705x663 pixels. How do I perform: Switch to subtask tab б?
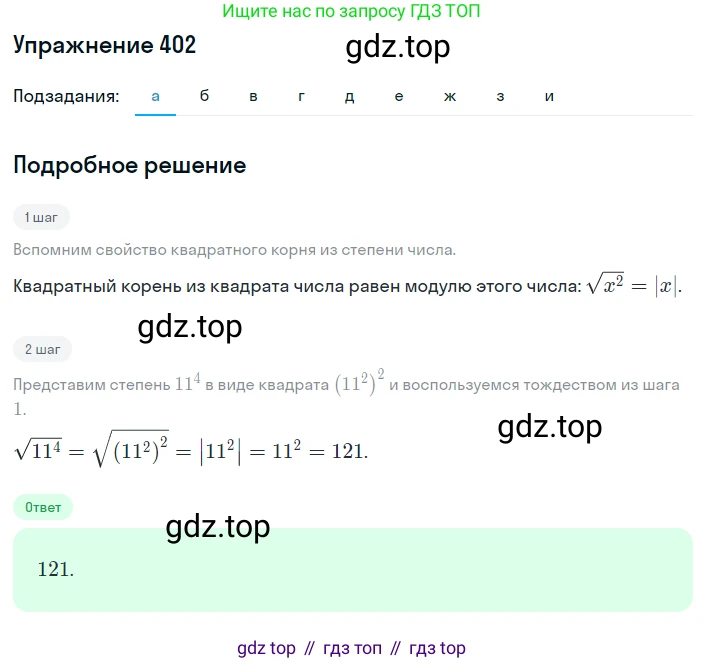pos(204,96)
